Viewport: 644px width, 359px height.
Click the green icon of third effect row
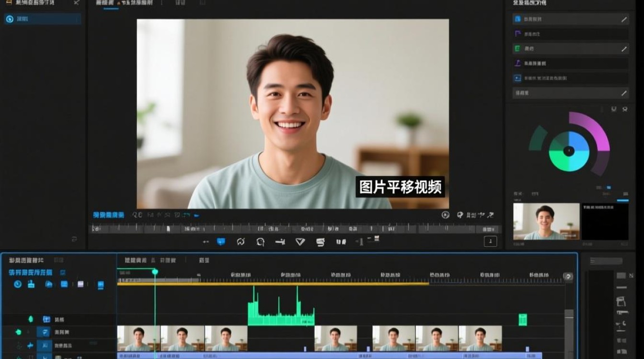tap(517, 48)
